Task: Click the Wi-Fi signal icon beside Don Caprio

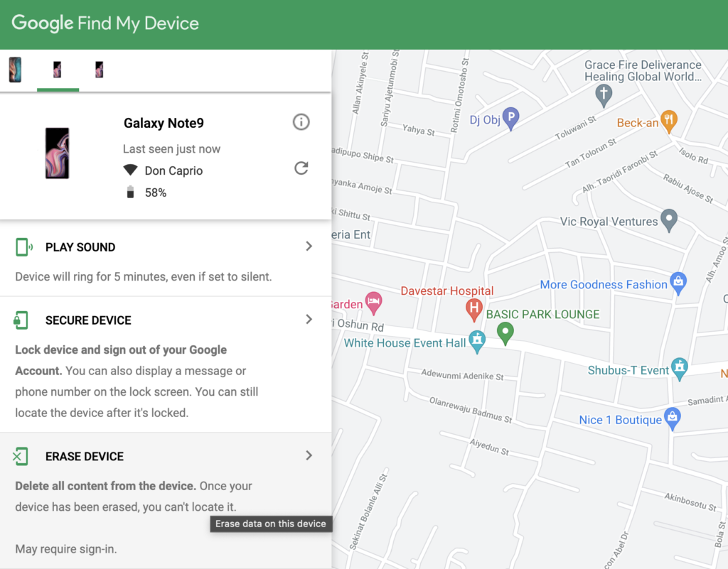Action: (131, 170)
